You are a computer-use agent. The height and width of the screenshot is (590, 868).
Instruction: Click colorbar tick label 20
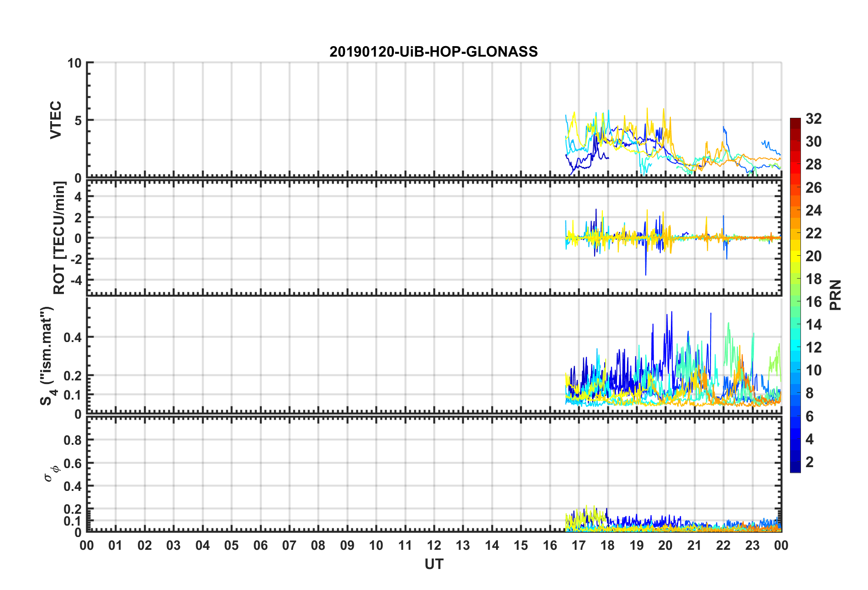pyautogui.click(x=814, y=256)
